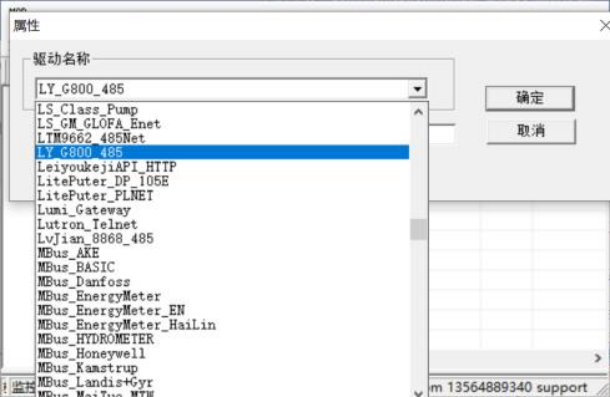Image resolution: width=610 pixels, height=397 pixels.
Task: Close the 属性 dialog with X
Action: point(605,26)
